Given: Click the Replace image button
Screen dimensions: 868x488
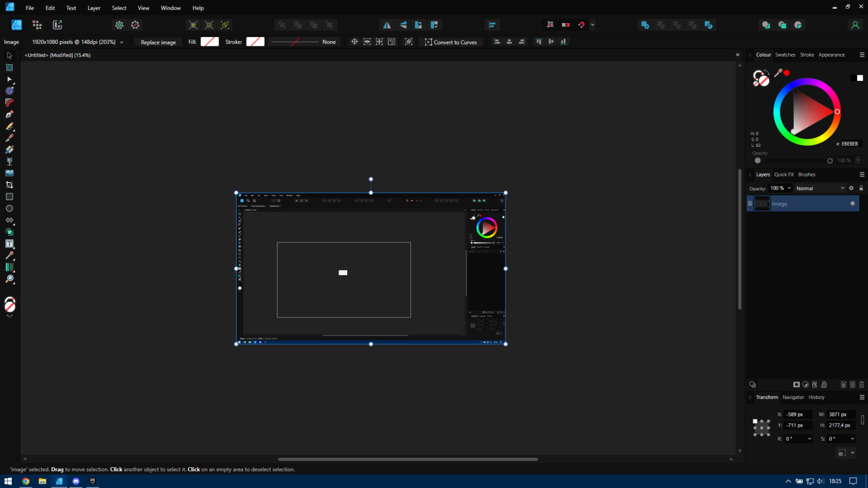Looking at the screenshot, I should [158, 42].
